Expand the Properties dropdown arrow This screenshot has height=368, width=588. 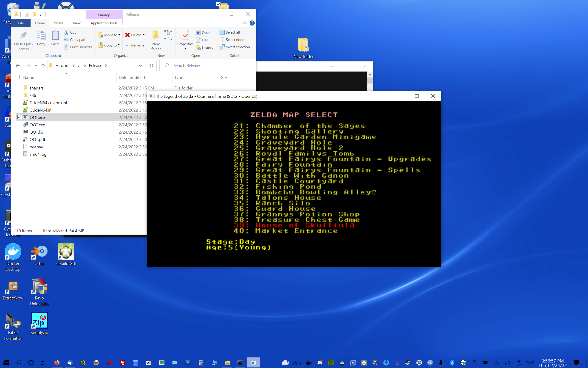click(185, 49)
